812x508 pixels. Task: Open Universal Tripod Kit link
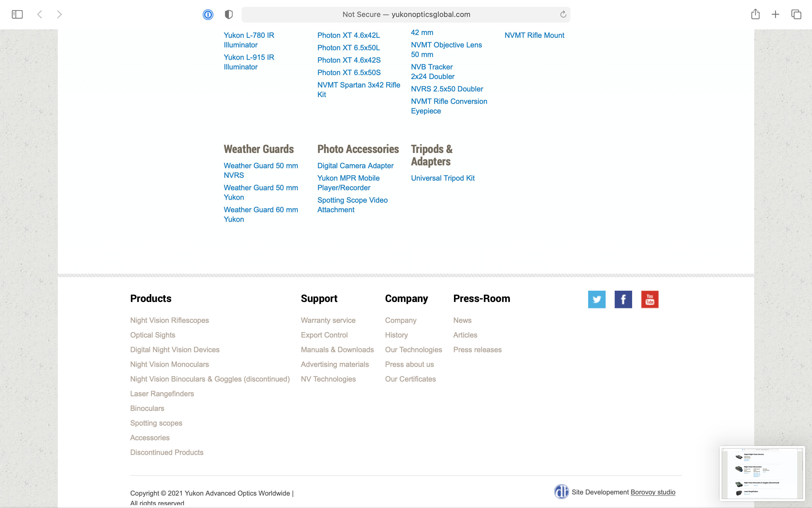pyautogui.click(x=443, y=178)
